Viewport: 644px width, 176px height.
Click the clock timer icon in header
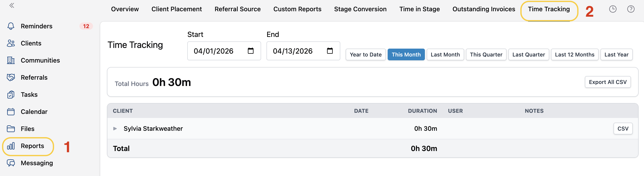coord(612,9)
